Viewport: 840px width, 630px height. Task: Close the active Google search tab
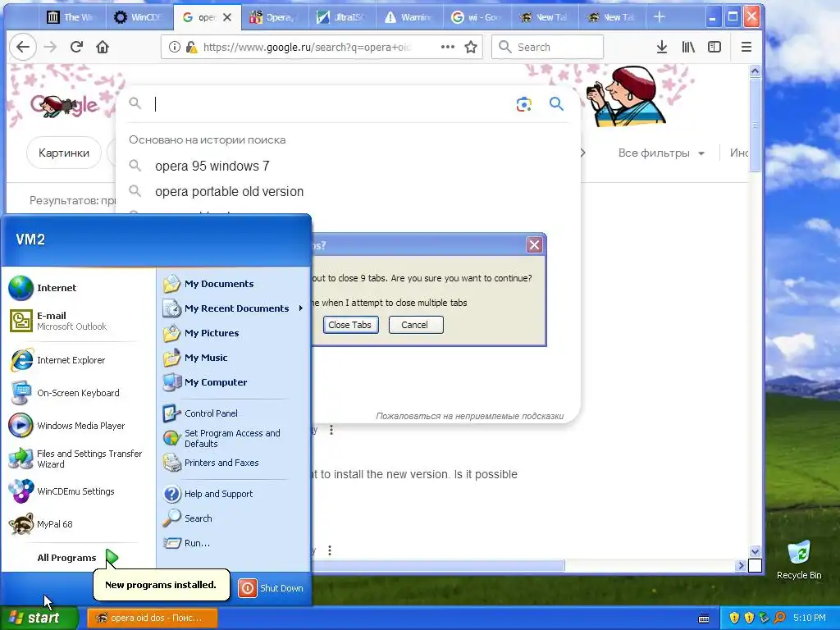click(x=227, y=17)
